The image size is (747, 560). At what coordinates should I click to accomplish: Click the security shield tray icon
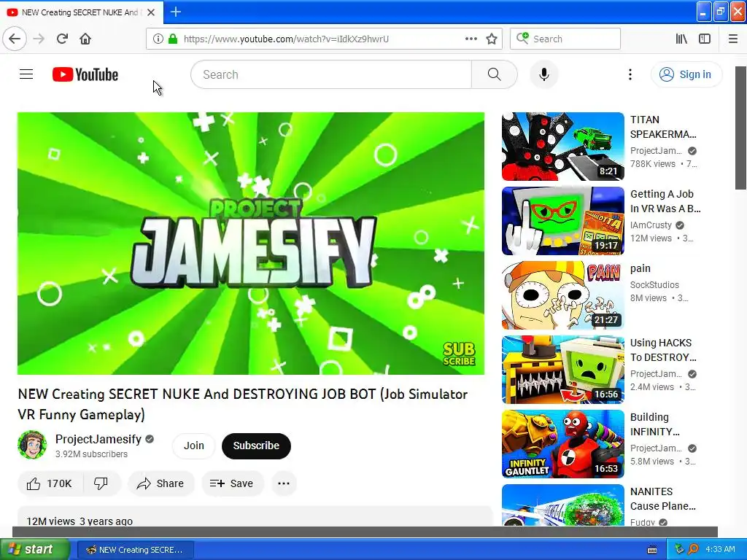click(x=679, y=549)
